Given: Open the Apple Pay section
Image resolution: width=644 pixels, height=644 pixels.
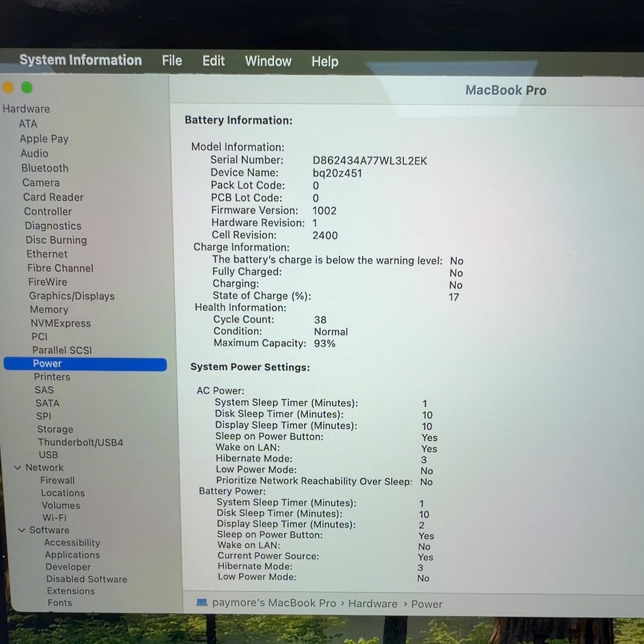Looking at the screenshot, I should coord(44,139).
